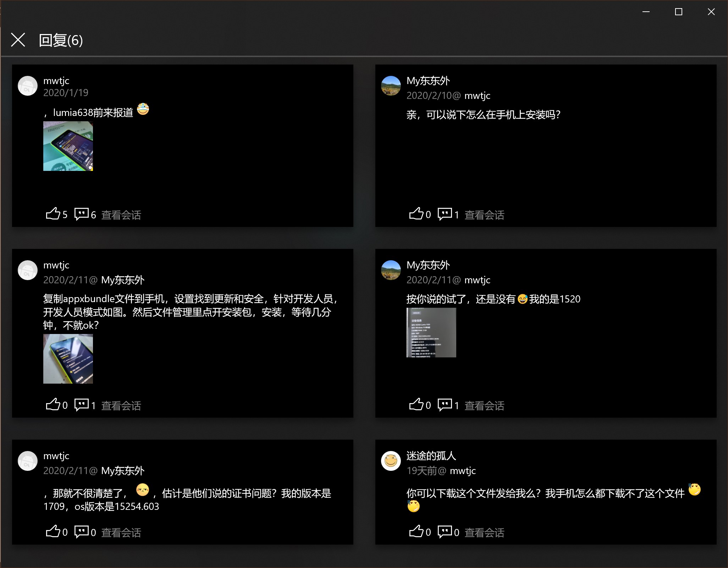Click 查看会话 on mwtjc's 1709 version reply
Image resolution: width=728 pixels, height=568 pixels.
121,533
